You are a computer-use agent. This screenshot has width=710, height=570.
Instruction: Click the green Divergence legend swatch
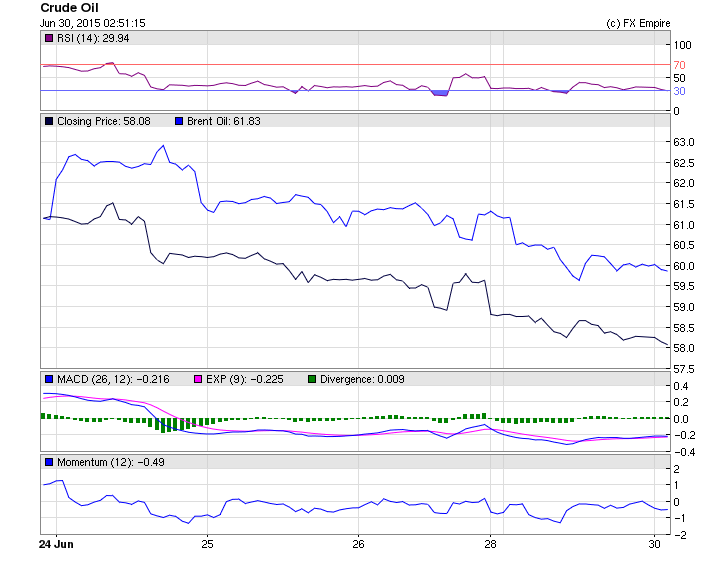click(x=311, y=379)
